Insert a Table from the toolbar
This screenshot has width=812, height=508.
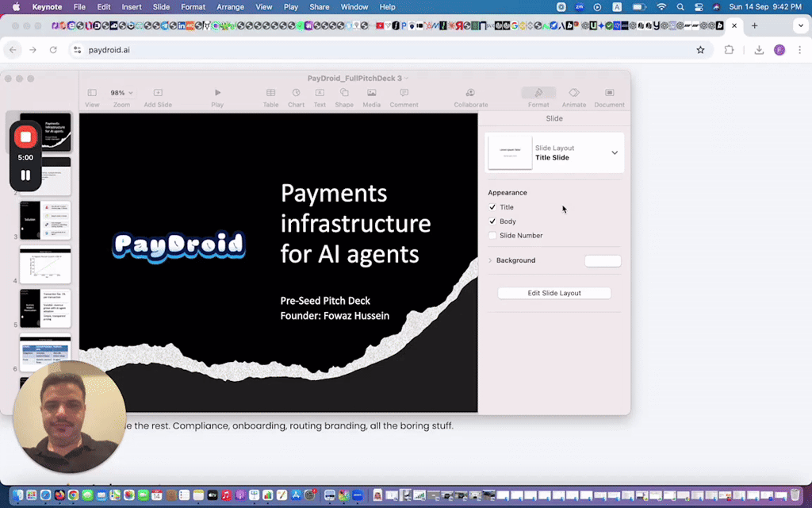(x=270, y=98)
